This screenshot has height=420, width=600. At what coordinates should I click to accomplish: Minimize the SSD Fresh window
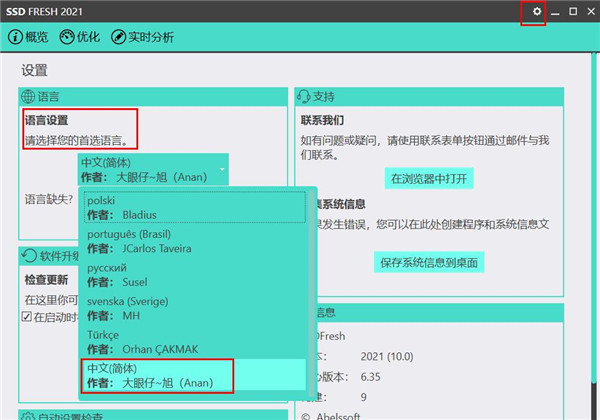click(x=555, y=12)
